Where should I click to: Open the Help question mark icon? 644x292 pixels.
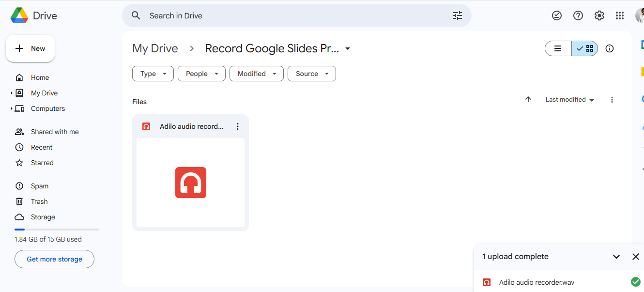coord(578,15)
